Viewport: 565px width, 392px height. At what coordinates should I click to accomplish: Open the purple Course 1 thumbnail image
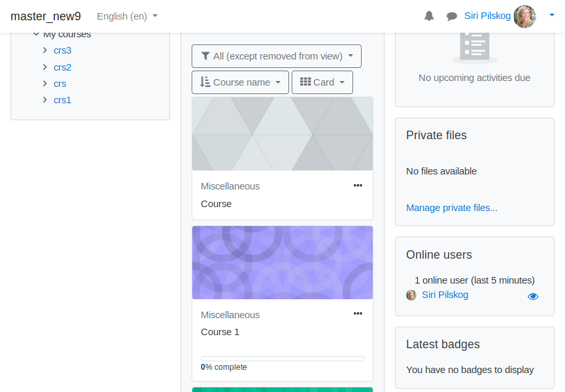click(x=282, y=263)
